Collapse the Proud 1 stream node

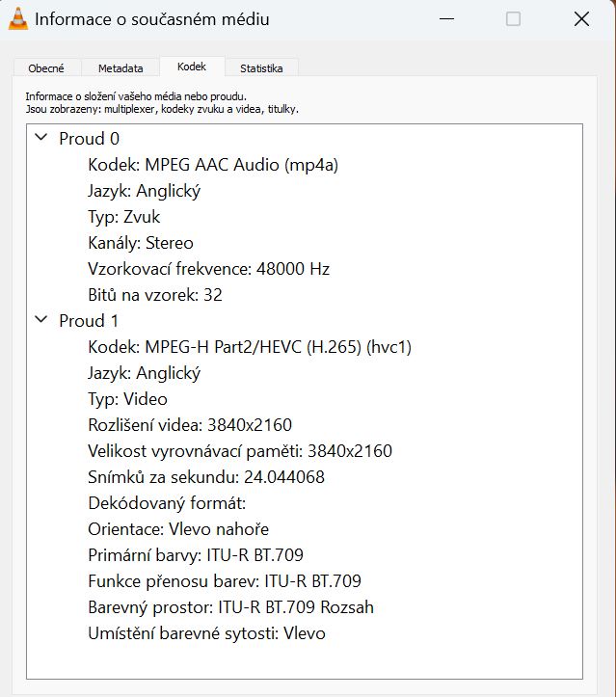tap(41, 320)
